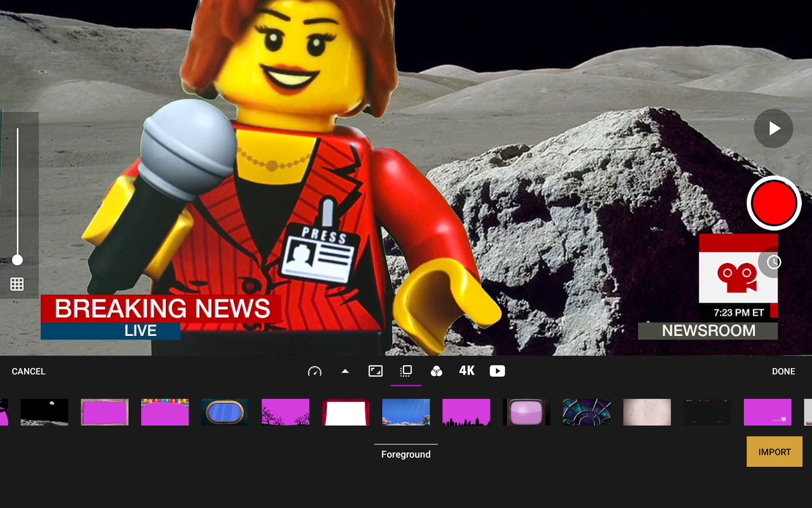
Task: Pick the underwater ocean foreground thumbnail
Action: point(406,412)
